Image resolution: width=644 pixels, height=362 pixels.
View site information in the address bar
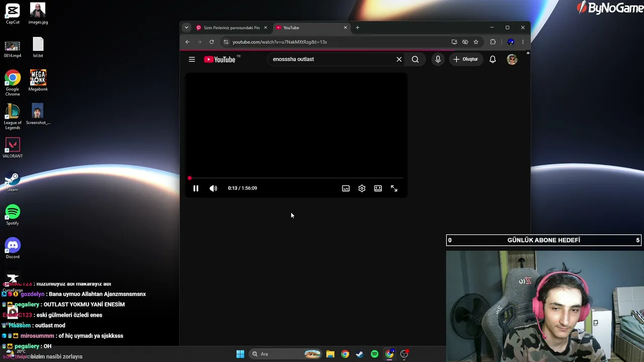tap(226, 42)
